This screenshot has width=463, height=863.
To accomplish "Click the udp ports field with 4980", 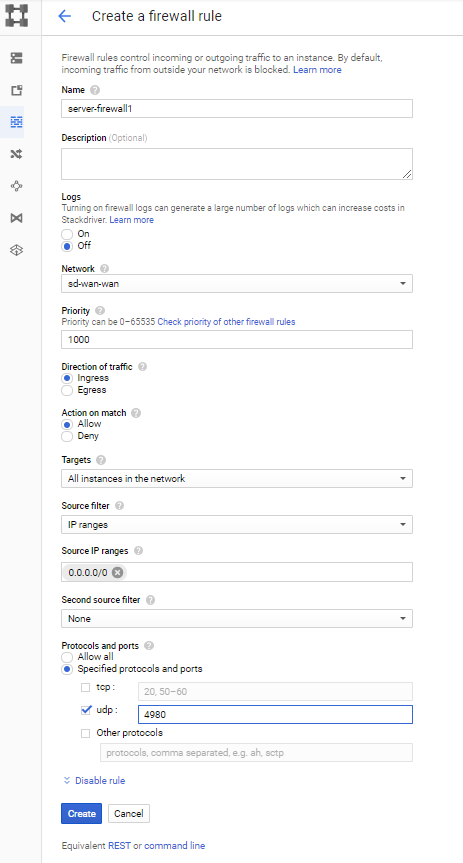I will [x=275, y=714].
